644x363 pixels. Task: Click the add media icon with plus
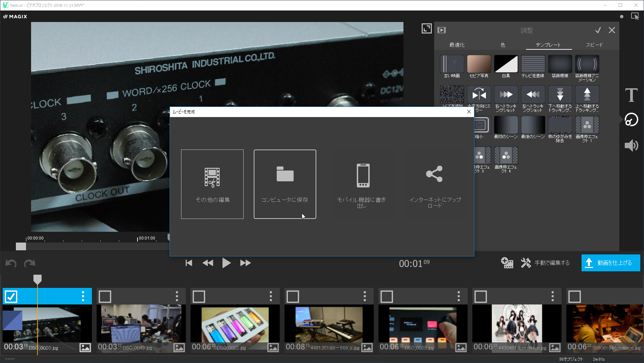(x=507, y=263)
